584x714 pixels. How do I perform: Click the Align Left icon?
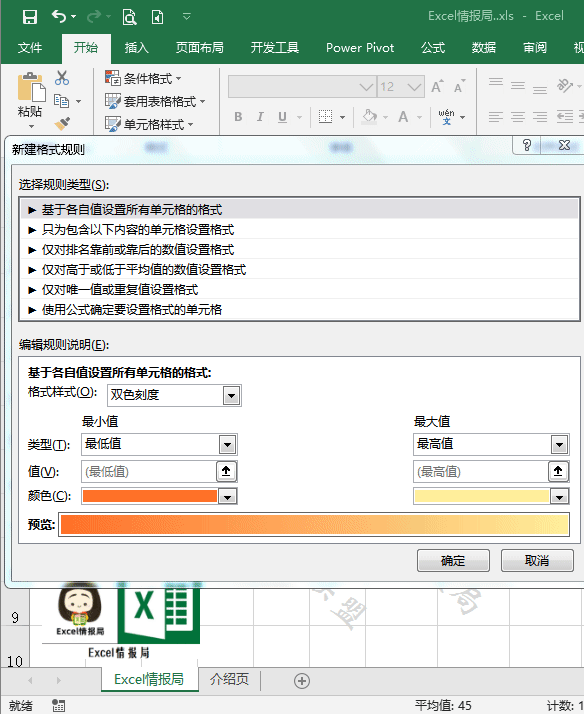click(x=495, y=117)
